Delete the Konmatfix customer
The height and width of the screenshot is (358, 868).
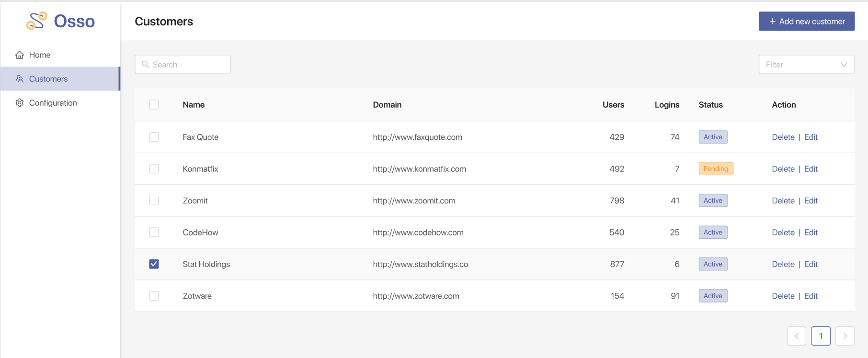tap(783, 169)
